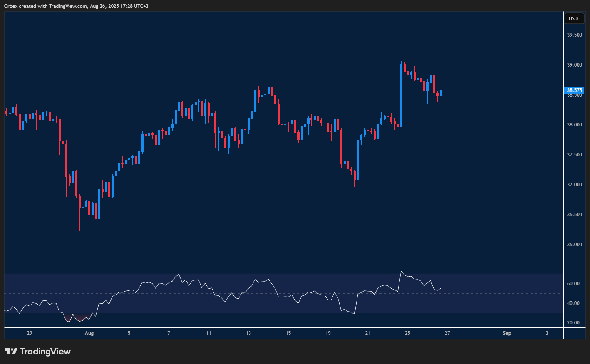Select the 39.000 price axis label

click(x=574, y=65)
